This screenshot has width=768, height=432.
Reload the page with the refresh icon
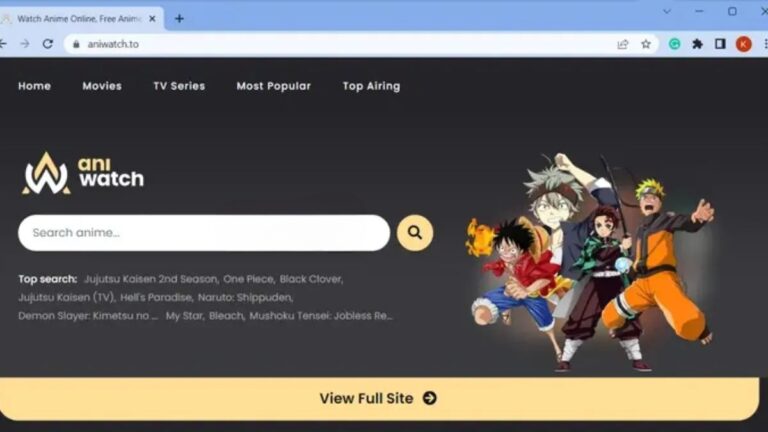[48, 44]
